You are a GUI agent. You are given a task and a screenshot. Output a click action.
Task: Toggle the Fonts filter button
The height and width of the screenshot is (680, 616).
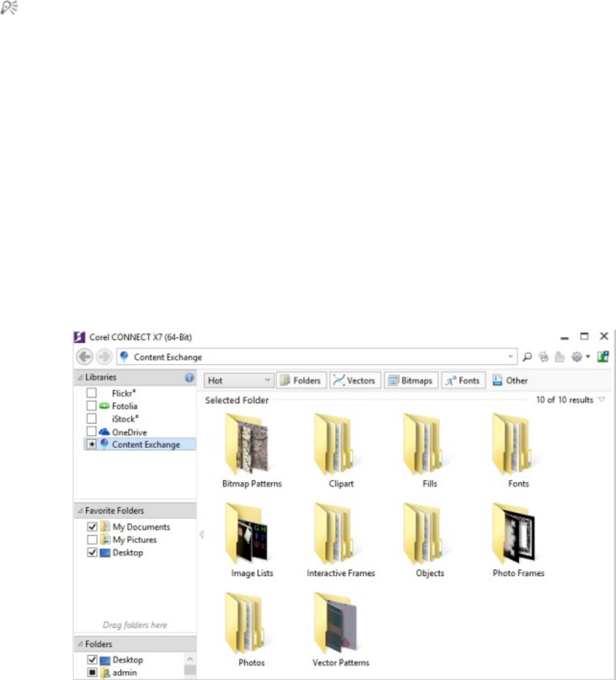click(463, 380)
